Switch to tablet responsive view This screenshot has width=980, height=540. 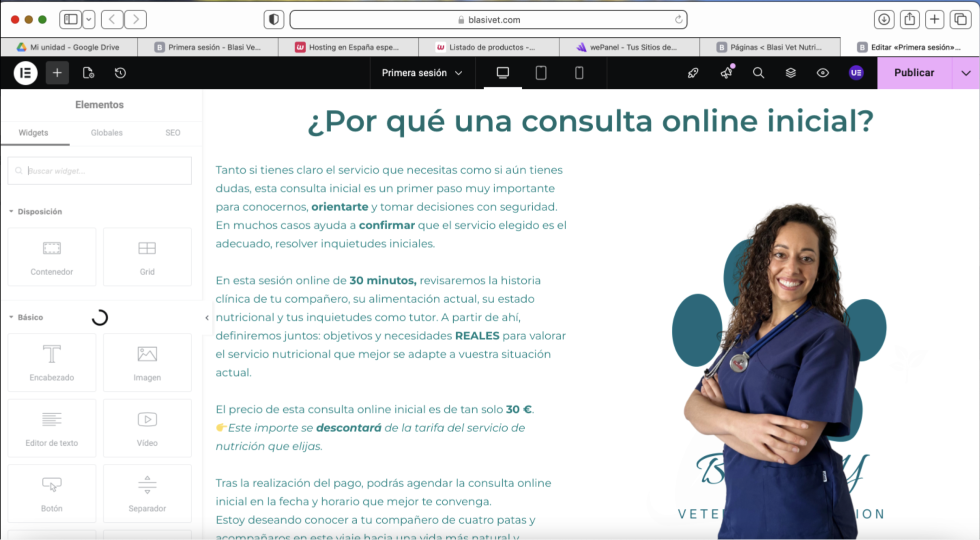(541, 73)
